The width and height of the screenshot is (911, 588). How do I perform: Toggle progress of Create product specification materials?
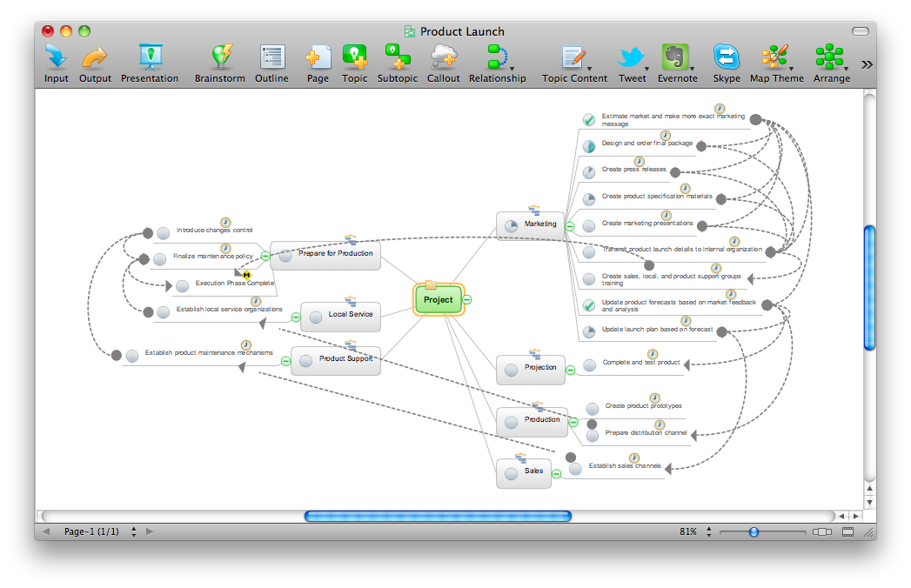588,199
